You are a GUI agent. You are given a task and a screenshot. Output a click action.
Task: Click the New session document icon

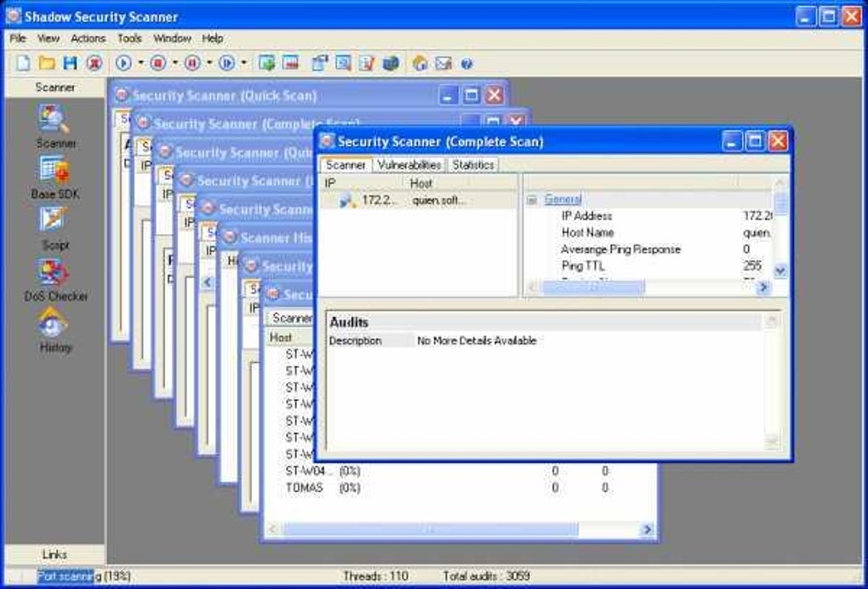[x=23, y=63]
